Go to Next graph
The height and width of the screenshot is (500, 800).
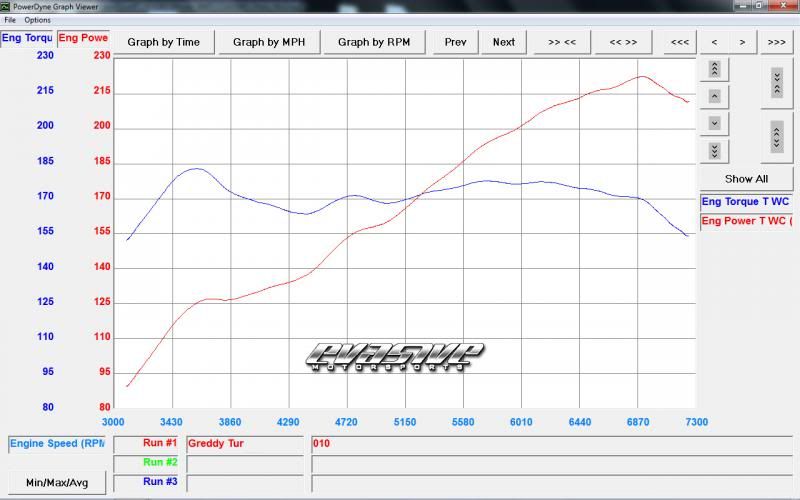(x=504, y=42)
